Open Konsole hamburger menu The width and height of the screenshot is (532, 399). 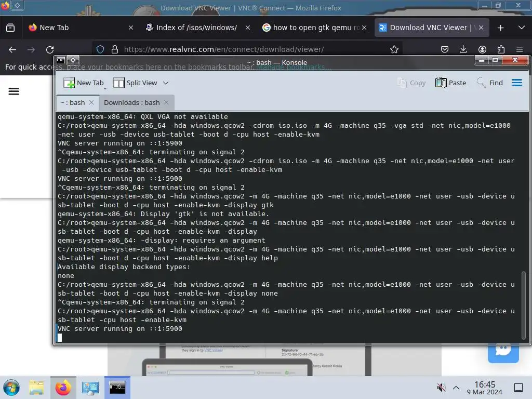click(x=517, y=83)
